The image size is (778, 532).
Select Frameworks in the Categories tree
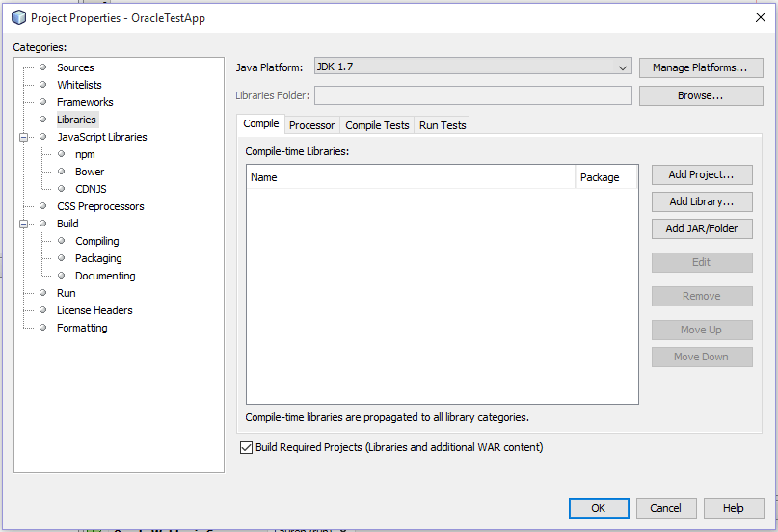pyautogui.click(x=85, y=102)
